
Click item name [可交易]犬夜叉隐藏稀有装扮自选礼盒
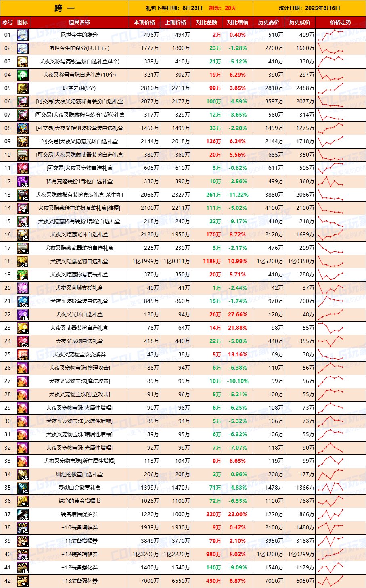[79, 102]
